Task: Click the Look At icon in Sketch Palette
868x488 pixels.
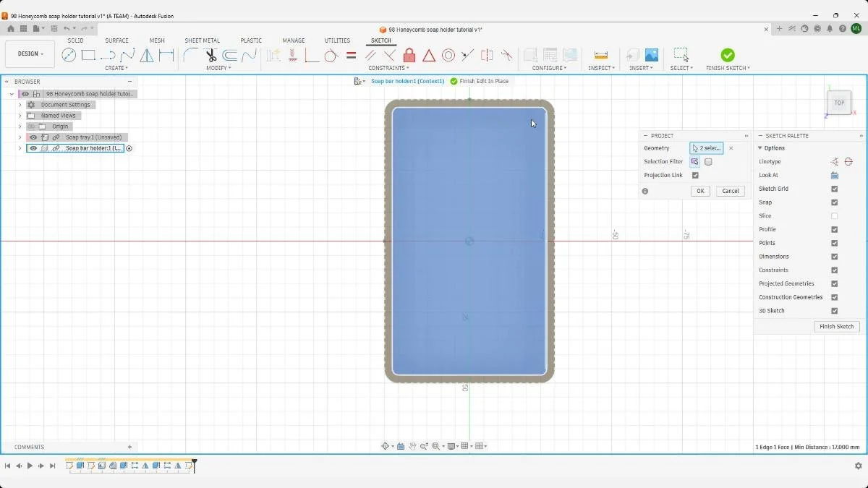Action: (x=834, y=175)
